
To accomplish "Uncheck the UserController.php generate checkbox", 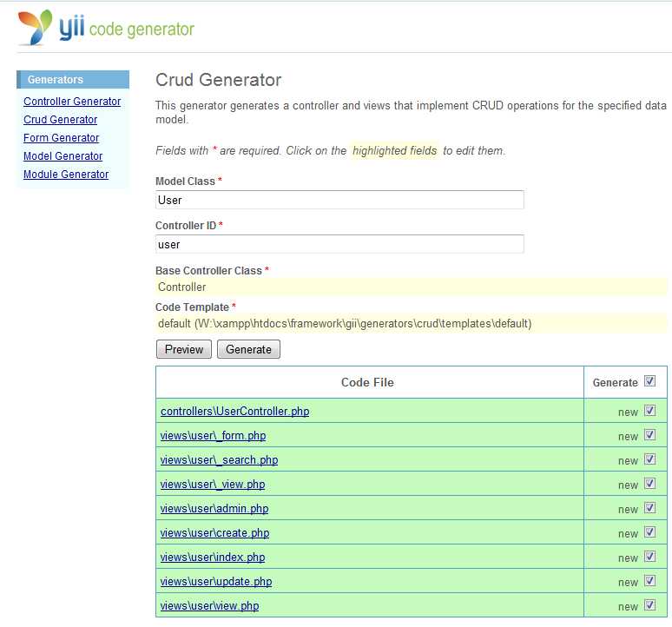I will (649, 411).
